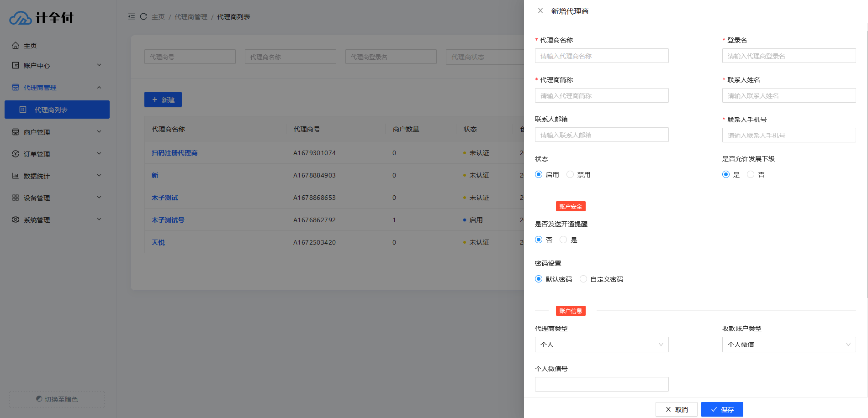Open 木子测试号 agent link

point(168,220)
